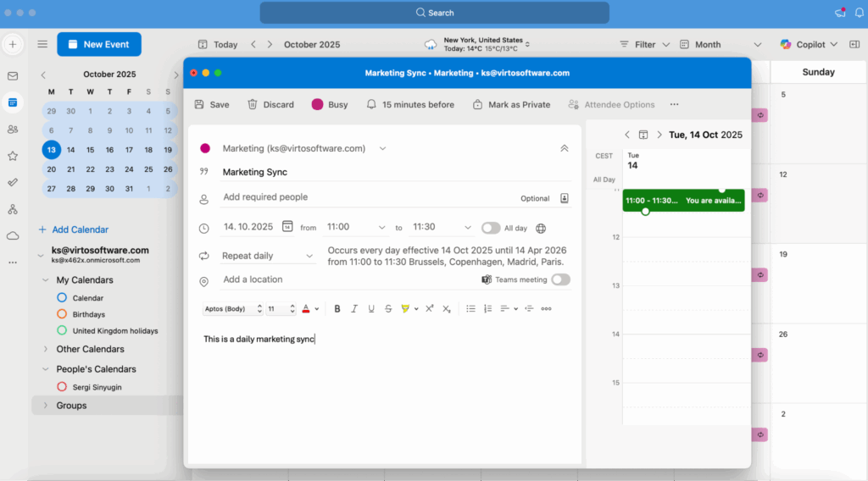
Task: Click the decrease indent icon
Action: click(529, 308)
